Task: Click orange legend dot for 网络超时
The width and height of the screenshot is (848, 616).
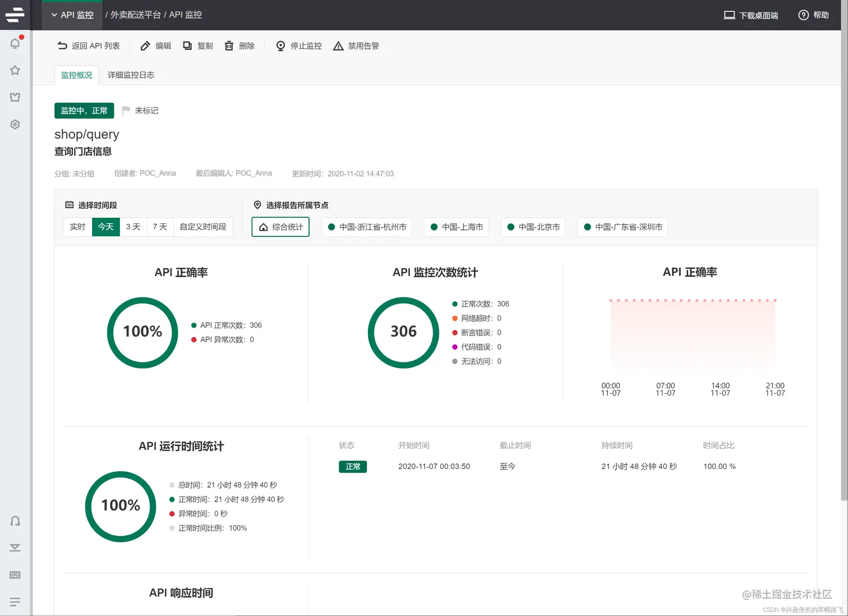Action: (455, 318)
